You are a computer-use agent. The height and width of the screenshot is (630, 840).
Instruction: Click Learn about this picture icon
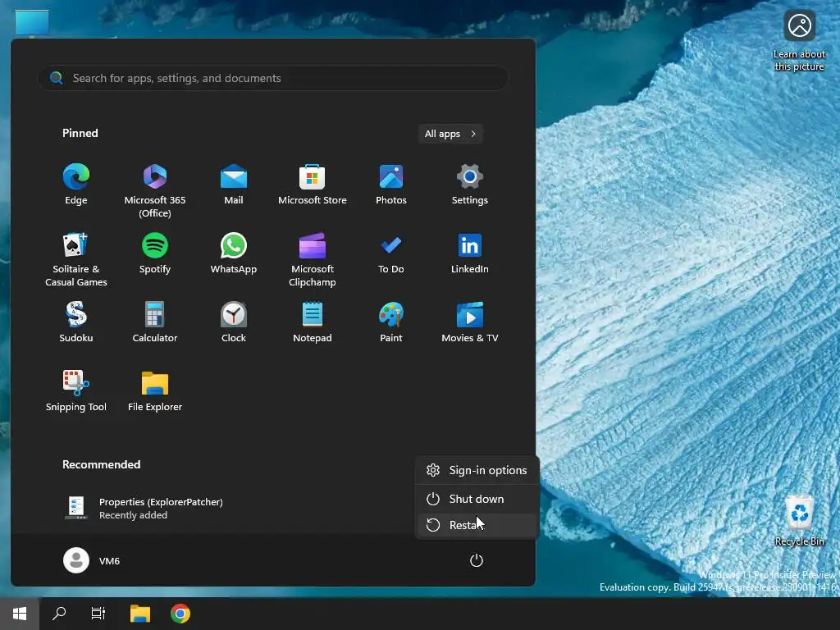coord(799,41)
